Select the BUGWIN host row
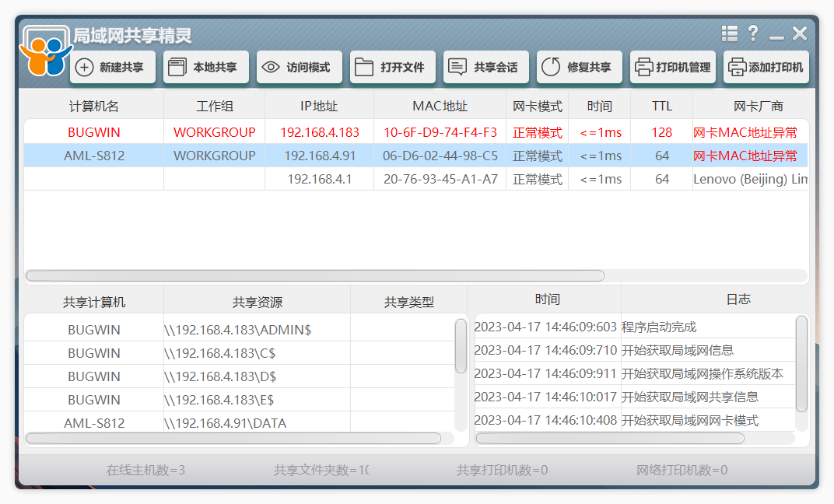Image resolution: width=834 pixels, height=504 pixels. tap(416, 132)
